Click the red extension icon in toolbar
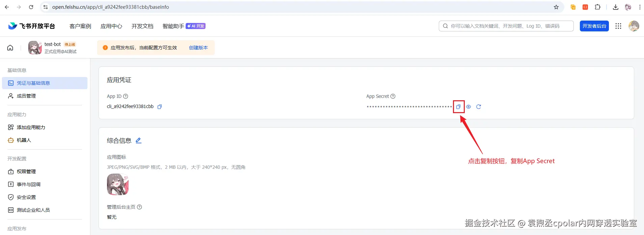The height and width of the screenshot is (235, 644). (x=585, y=7)
